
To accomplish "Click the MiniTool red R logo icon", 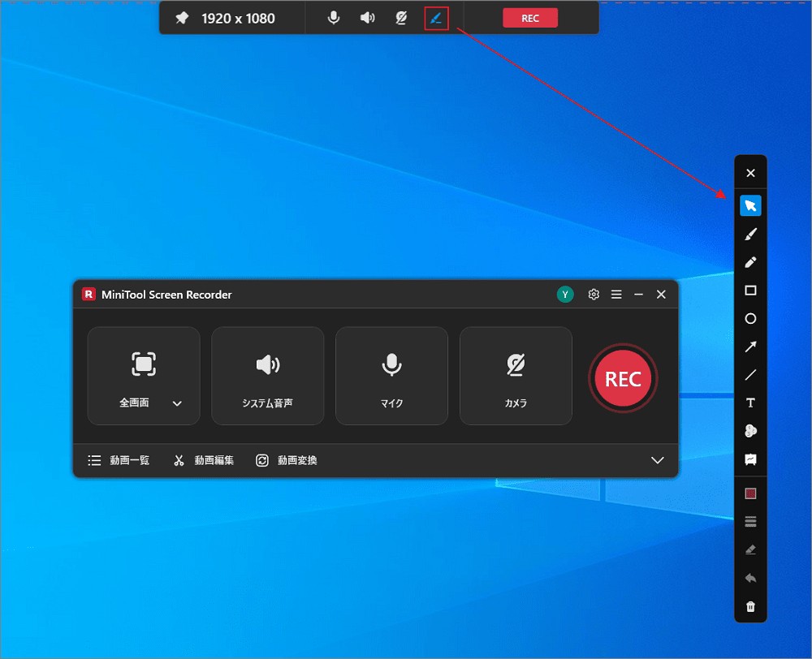I will pyautogui.click(x=89, y=294).
